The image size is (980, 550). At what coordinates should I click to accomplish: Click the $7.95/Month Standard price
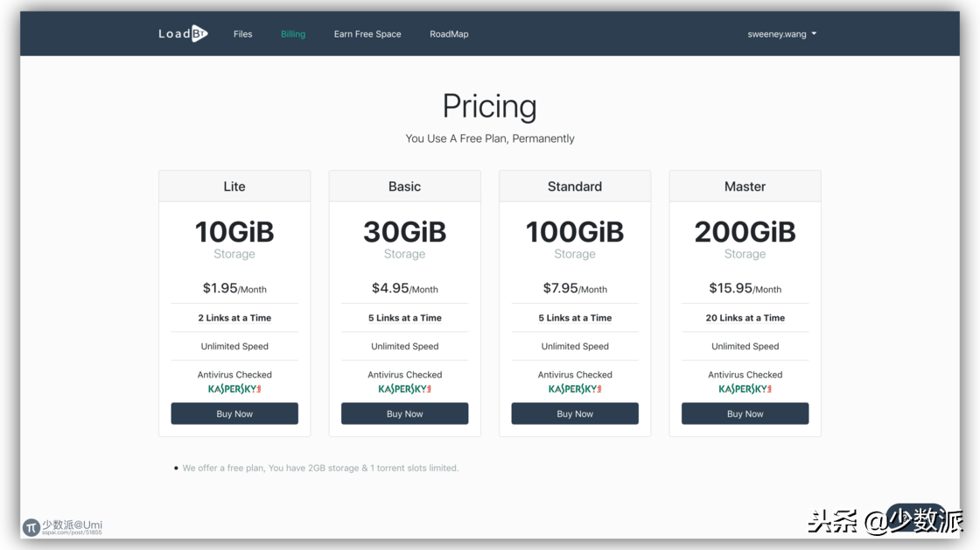575,288
